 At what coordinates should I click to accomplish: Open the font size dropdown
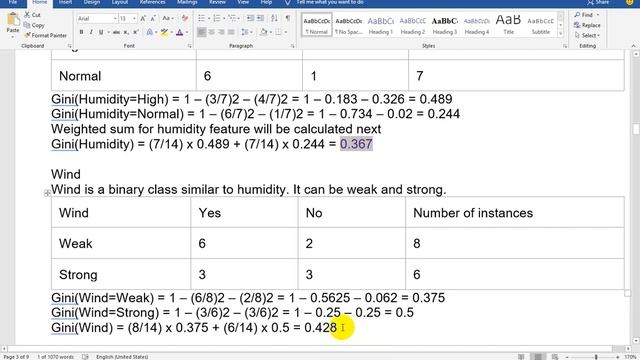[x=134, y=18]
